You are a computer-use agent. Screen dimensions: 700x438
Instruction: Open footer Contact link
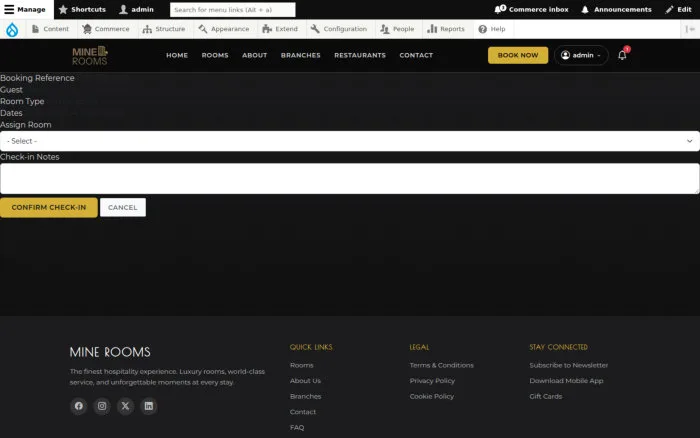click(303, 412)
